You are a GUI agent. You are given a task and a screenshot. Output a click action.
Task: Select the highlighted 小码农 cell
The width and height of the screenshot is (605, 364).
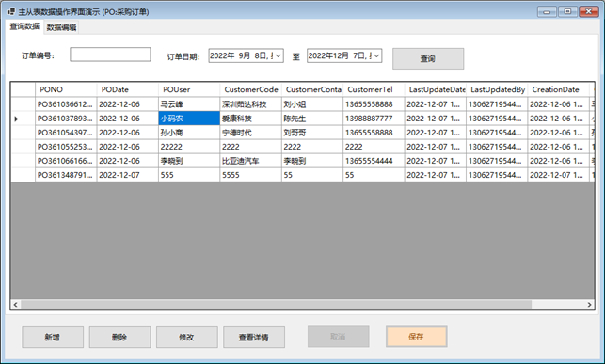[189, 119]
